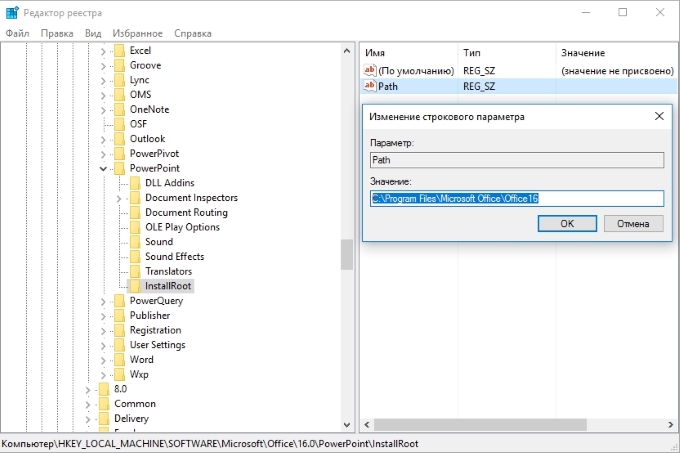Click the (По умолчанию) value icon
The height and width of the screenshot is (453, 680).
(x=369, y=70)
